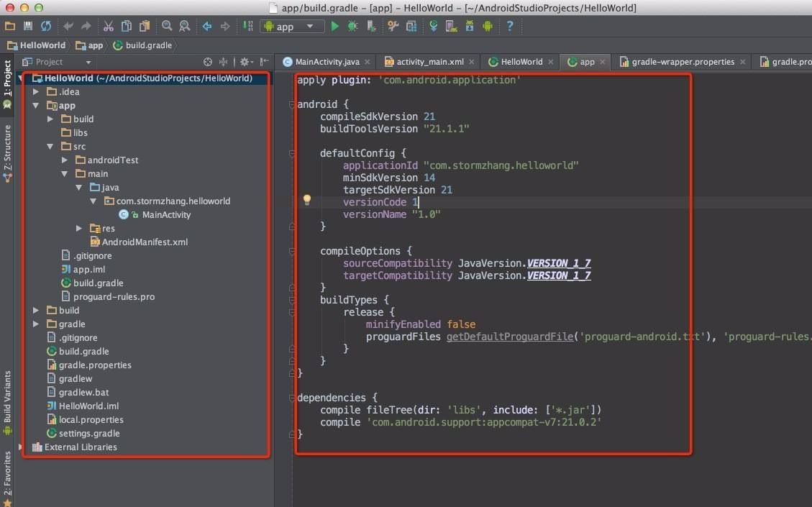Run the app with green play button
Image resolution: width=812 pixels, height=507 pixels.
point(334,26)
